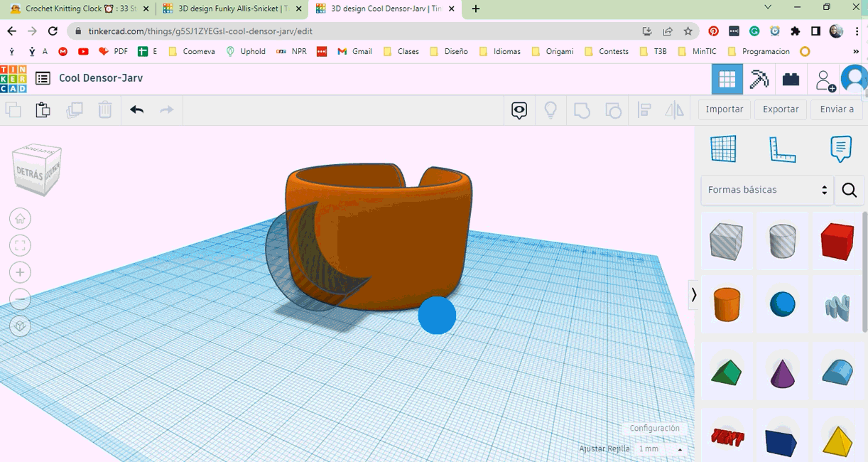
Task: Click the Mirror tool icon
Action: [x=674, y=109]
